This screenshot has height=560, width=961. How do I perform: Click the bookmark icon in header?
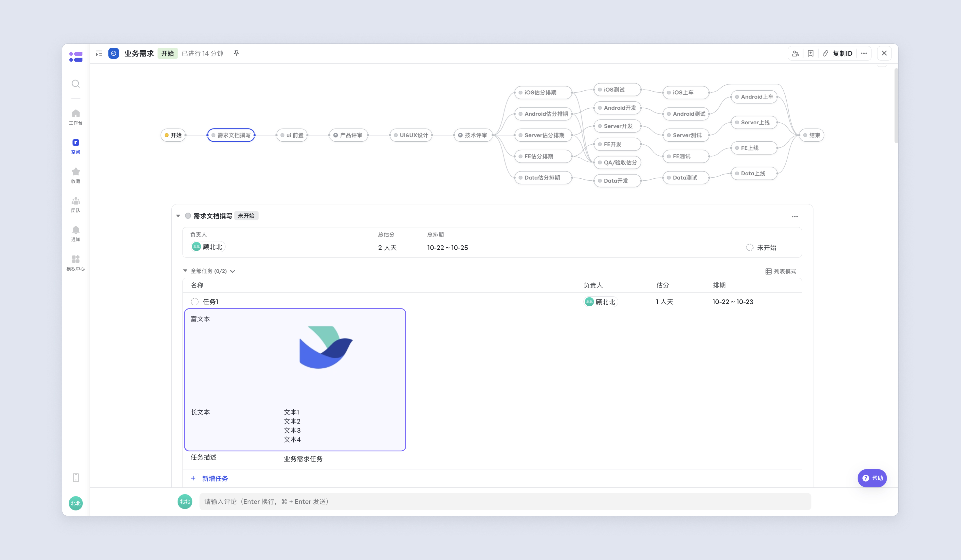coord(810,54)
